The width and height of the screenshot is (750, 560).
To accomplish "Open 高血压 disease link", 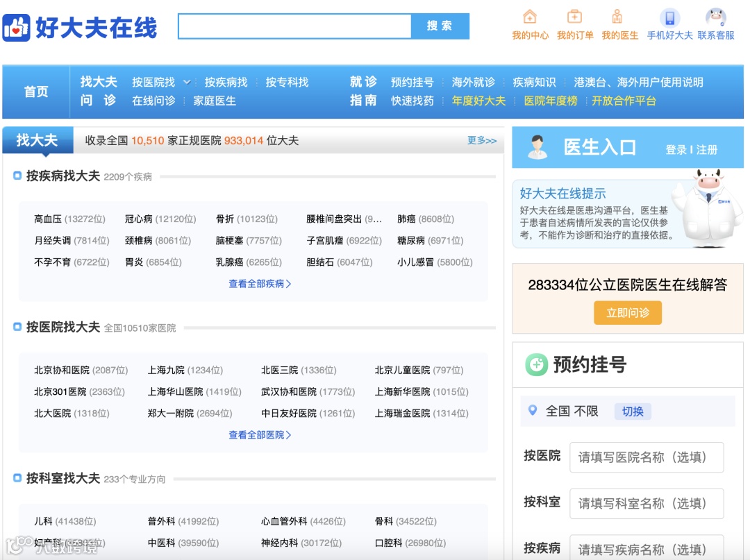I will 48,219.
